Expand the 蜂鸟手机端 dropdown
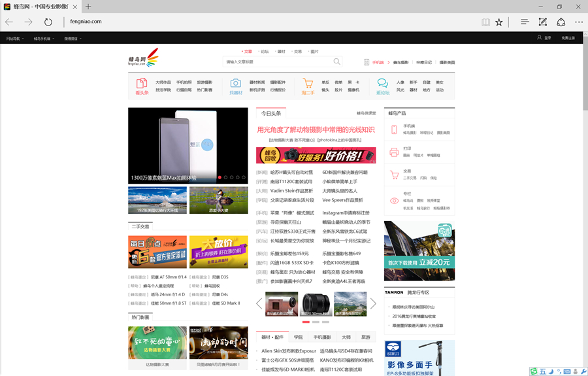 coord(44,39)
